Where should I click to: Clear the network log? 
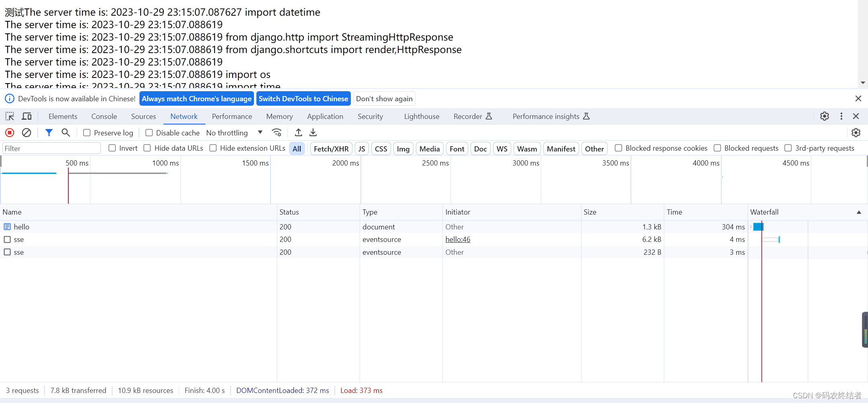[27, 133]
